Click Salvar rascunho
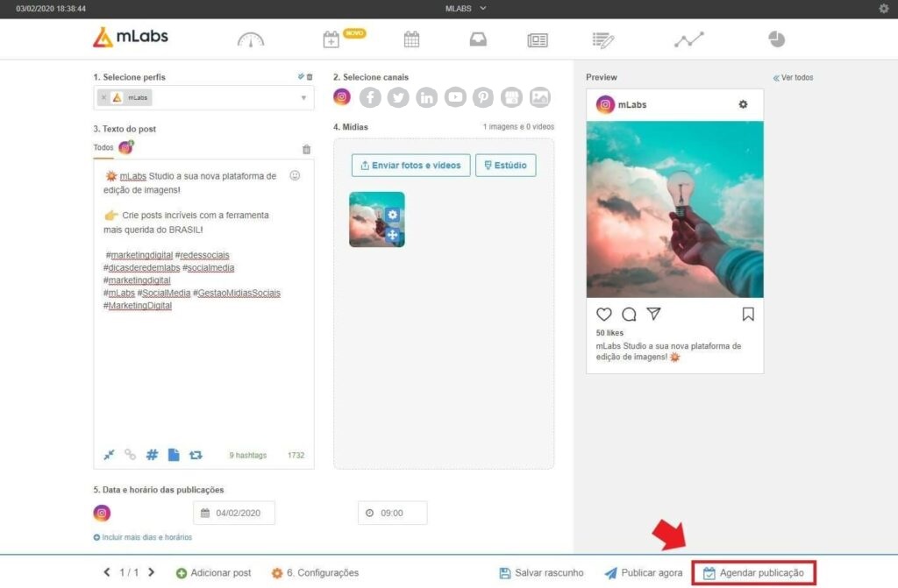Screen dimensions: 898x588 [x=541, y=572]
